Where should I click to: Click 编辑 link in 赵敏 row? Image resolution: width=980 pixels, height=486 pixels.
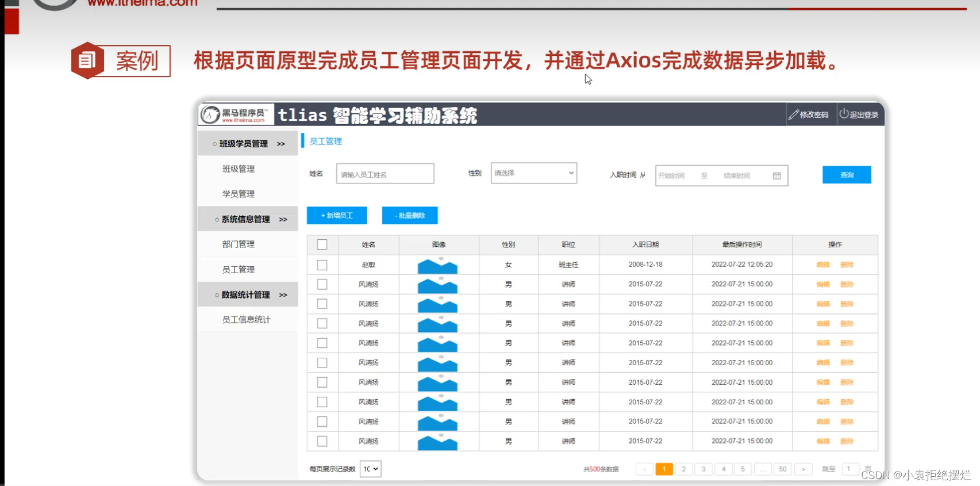(x=823, y=265)
